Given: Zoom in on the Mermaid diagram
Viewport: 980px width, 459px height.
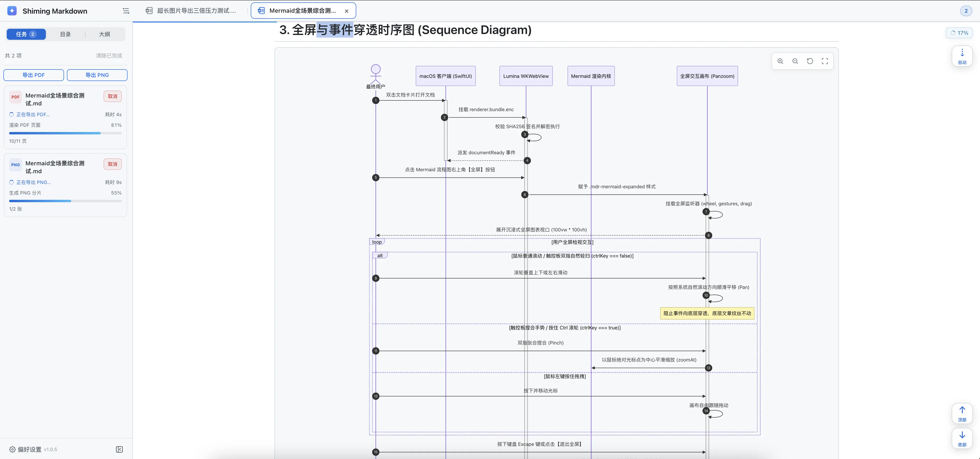Looking at the screenshot, I should click(780, 61).
